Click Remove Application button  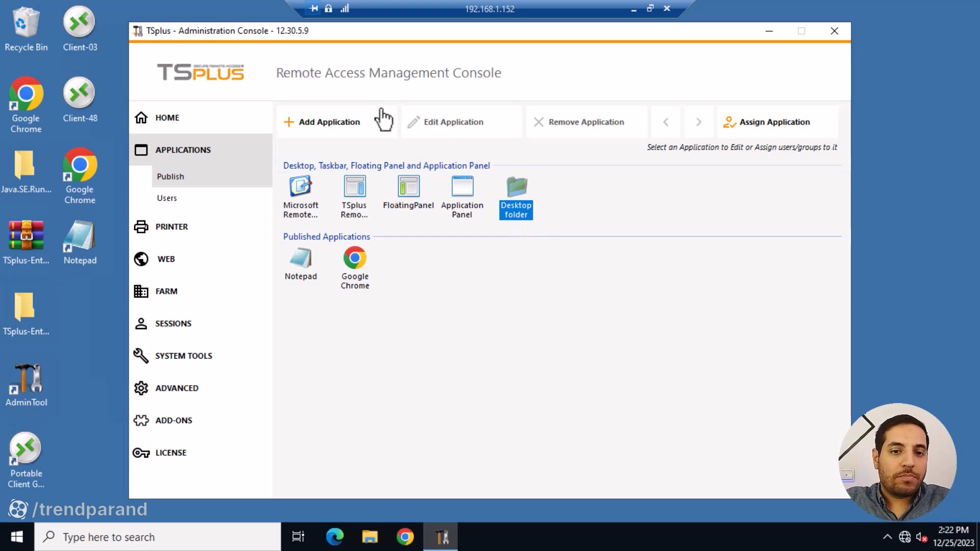coord(586,122)
